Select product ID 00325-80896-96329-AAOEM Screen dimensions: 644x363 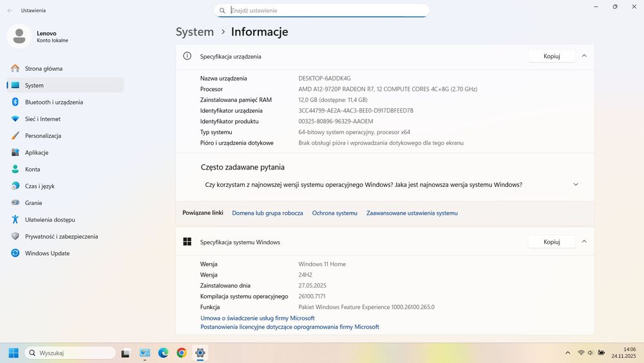pos(336,121)
